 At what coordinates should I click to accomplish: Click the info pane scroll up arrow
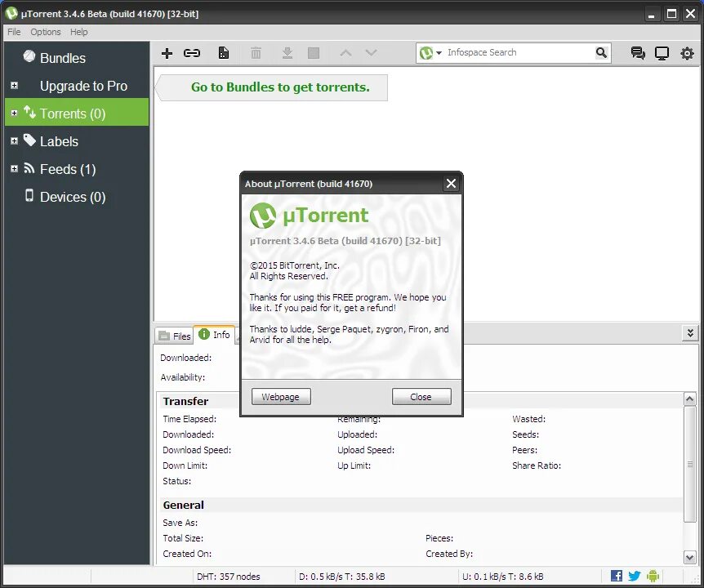[689, 399]
